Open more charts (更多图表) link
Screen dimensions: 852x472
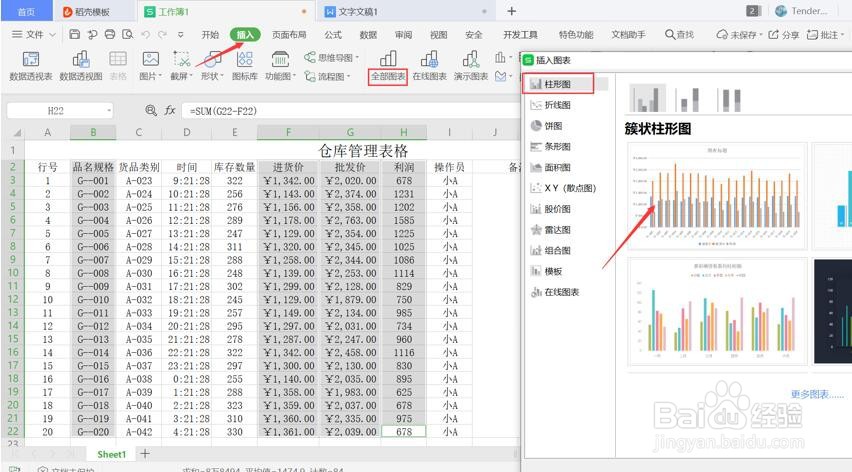tap(817, 394)
